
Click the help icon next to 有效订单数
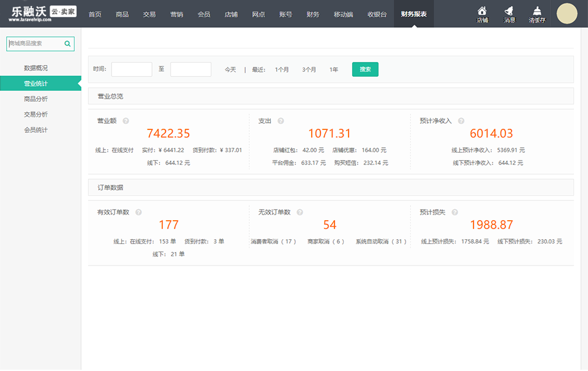point(138,212)
